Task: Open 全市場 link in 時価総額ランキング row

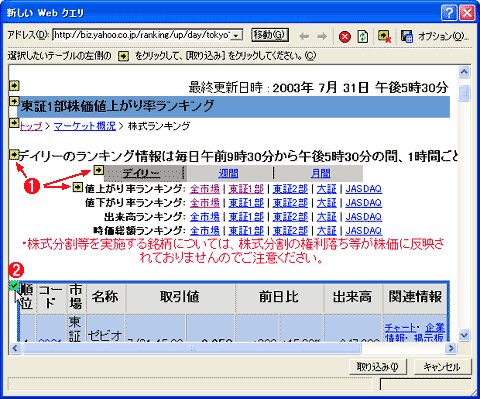Action: point(205,231)
